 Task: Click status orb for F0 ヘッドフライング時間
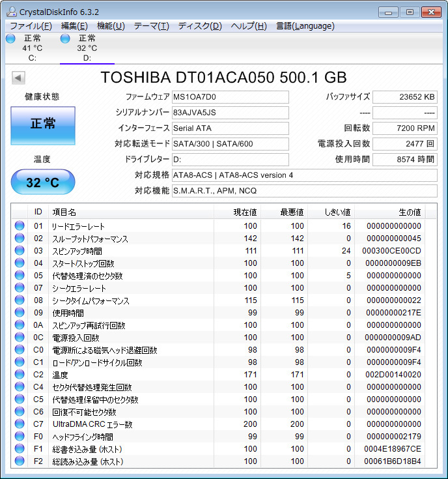[20, 436]
